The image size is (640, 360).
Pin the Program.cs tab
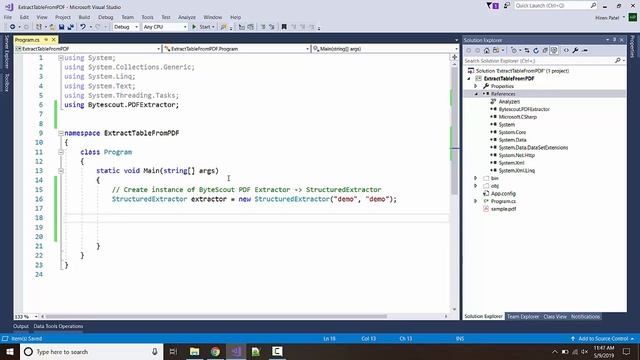[46, 40]
